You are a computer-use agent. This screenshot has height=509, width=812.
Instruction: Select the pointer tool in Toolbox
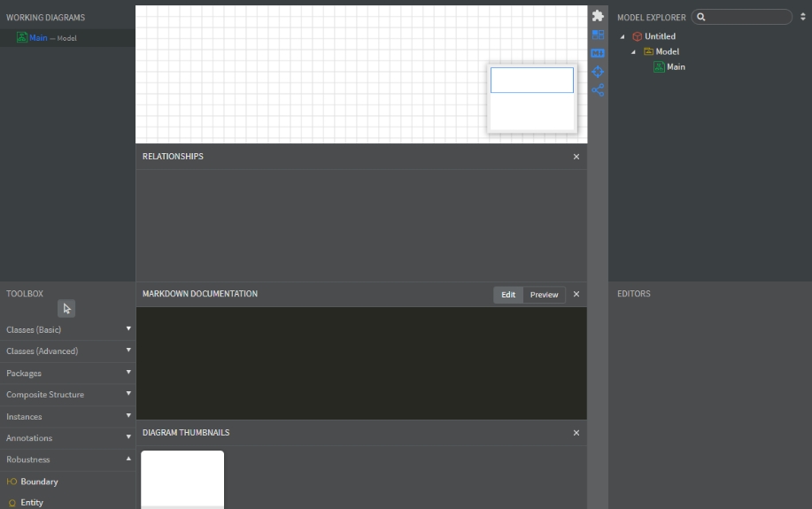click(x=66, y=309)
